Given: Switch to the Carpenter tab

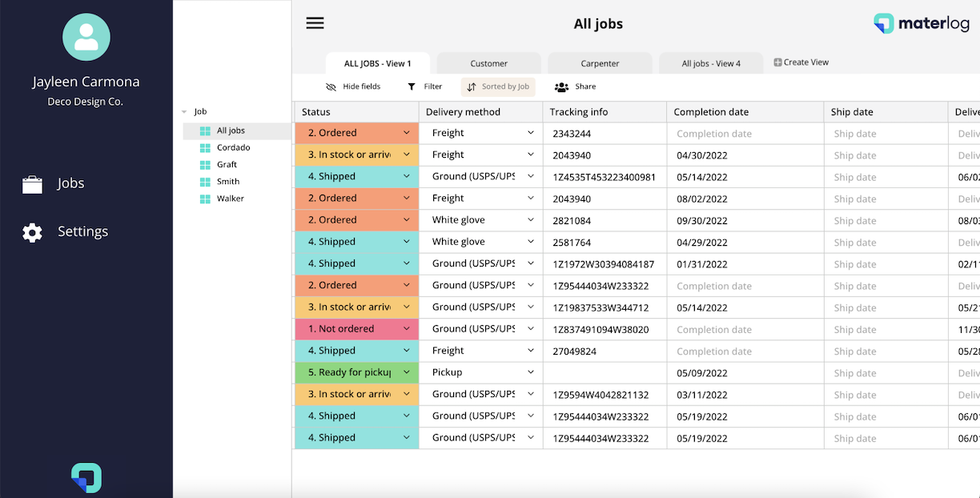Looking at the screenshot, I should tap(599, 62).
